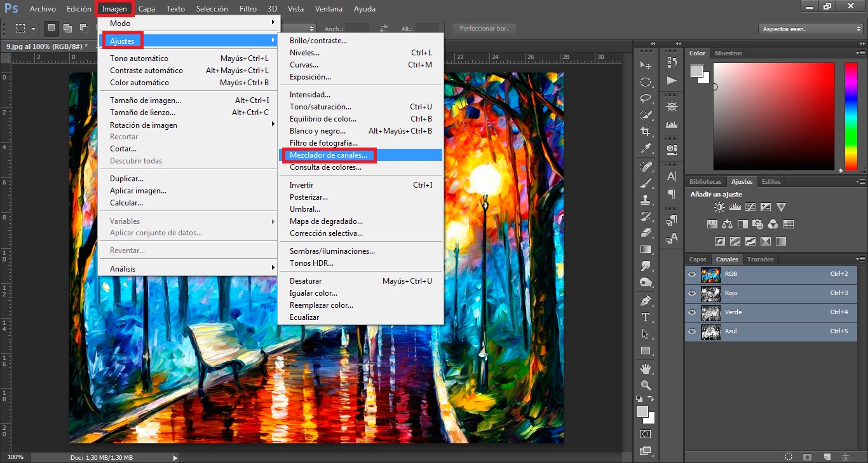Image resolution: width=868 pixels, height=463 pixels.
Task: Expand the Análisis submenu
Action: [189, 268]
